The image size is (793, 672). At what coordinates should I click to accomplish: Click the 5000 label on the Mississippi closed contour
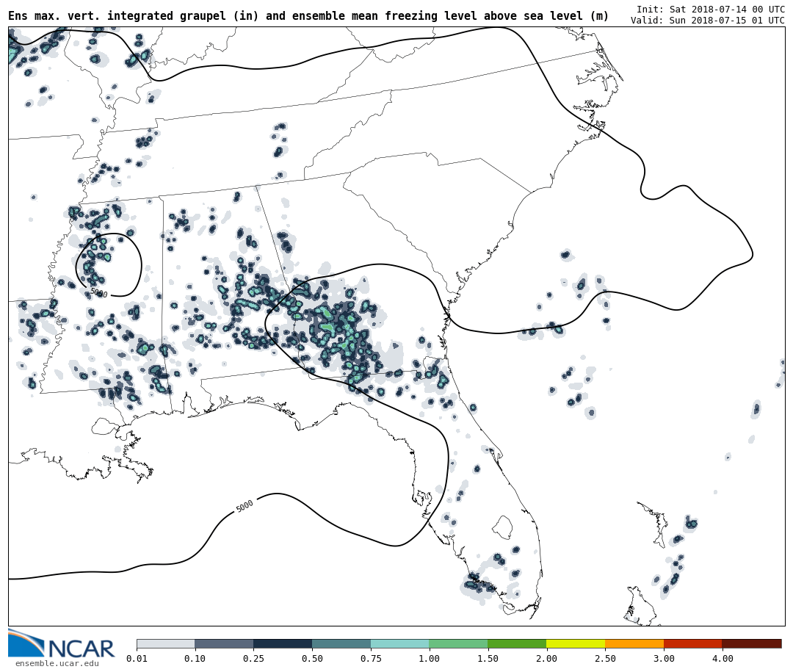[99, 293]
